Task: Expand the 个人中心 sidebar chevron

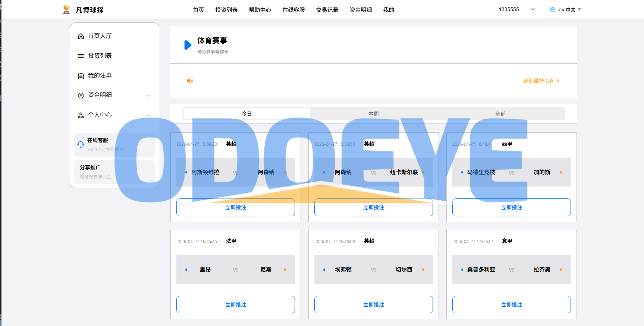Action: [149, 115]
